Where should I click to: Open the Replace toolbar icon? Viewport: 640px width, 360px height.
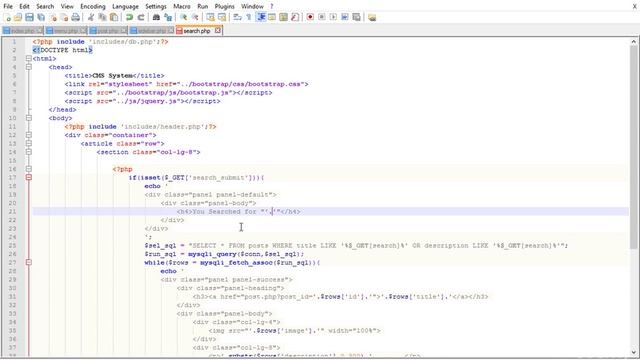(x=168, y=17)
